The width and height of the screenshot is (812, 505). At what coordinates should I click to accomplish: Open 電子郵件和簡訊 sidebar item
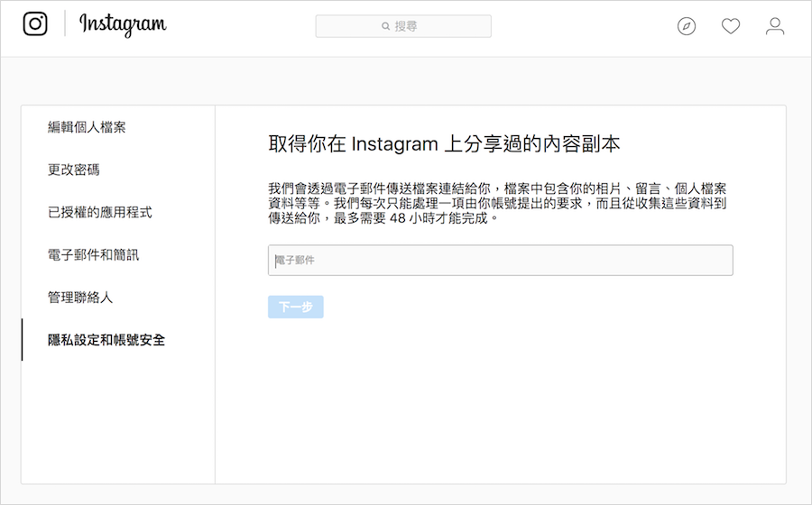[x=93, y=255]
